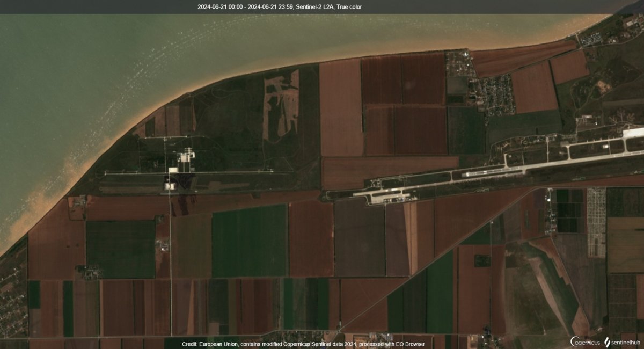Click the large white building at airfield's east edge
Image resolution: width=644 pixels, height=349 pixels.
(x=633, y=132)
